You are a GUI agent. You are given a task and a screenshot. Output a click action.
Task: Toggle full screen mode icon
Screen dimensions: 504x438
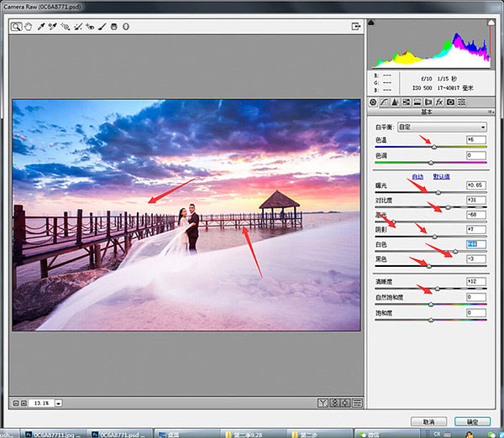356,26
